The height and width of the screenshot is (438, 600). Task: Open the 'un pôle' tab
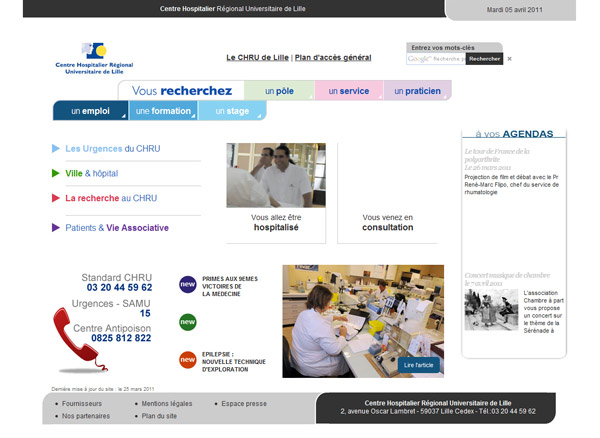pos(279,91)
